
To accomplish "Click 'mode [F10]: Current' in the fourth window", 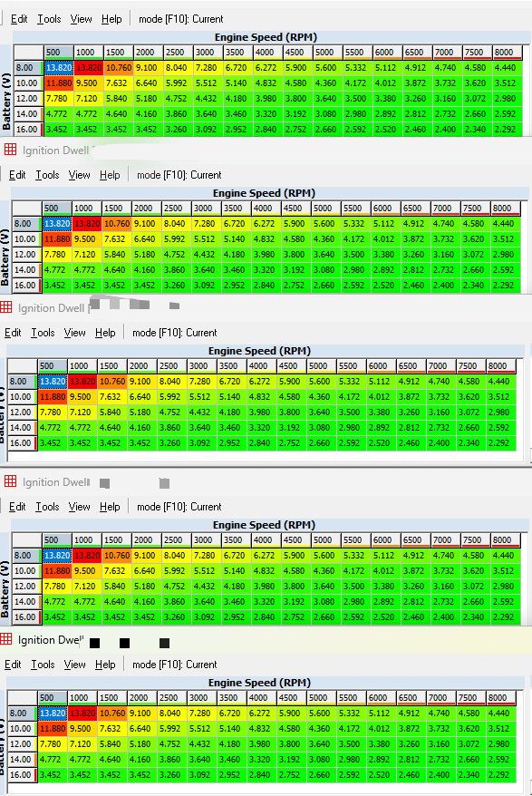I will tap(179, 507).
